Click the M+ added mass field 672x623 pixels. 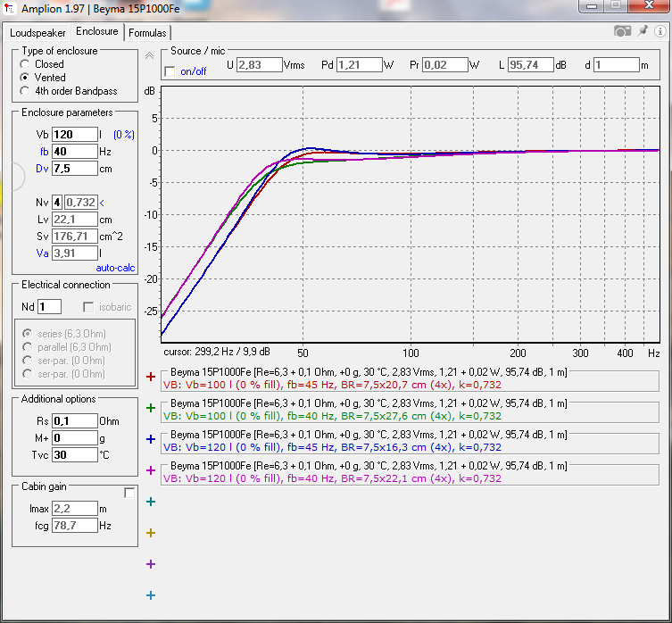[x=75, y=437]
